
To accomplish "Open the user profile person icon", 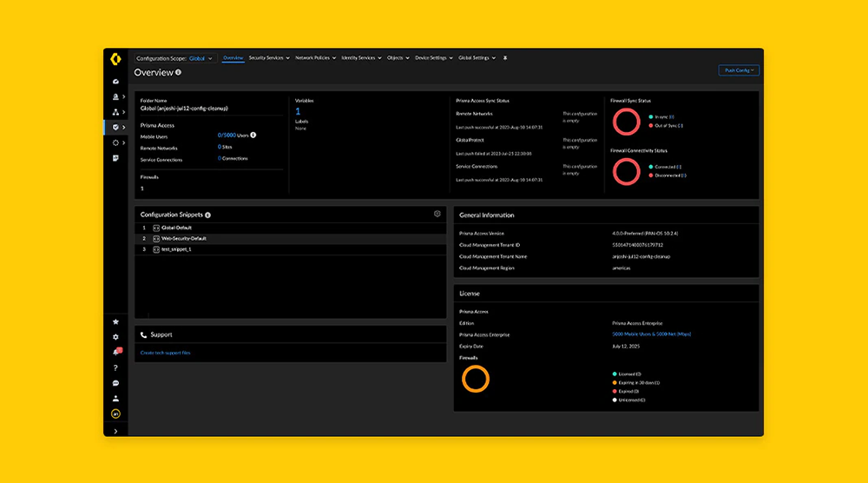I will 115,398.
